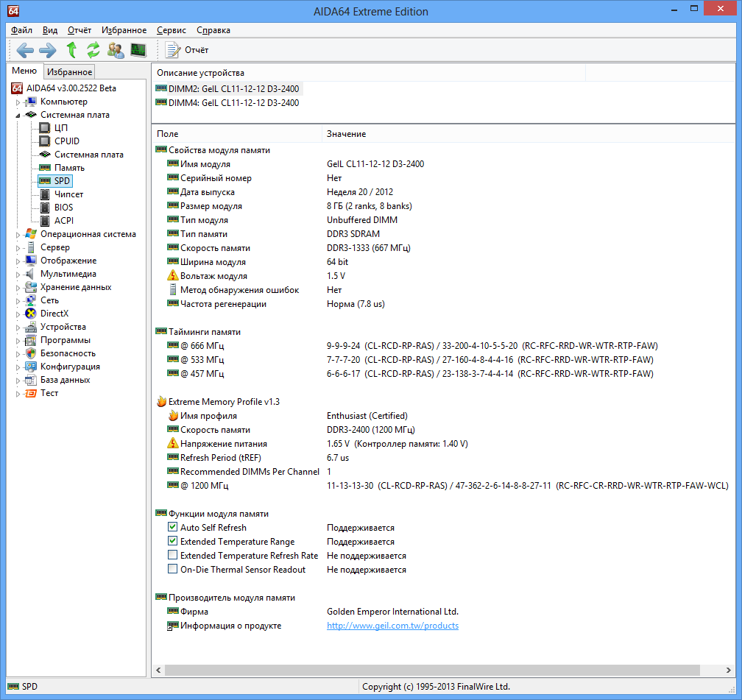Click the Тест benchmark icon

31,393
